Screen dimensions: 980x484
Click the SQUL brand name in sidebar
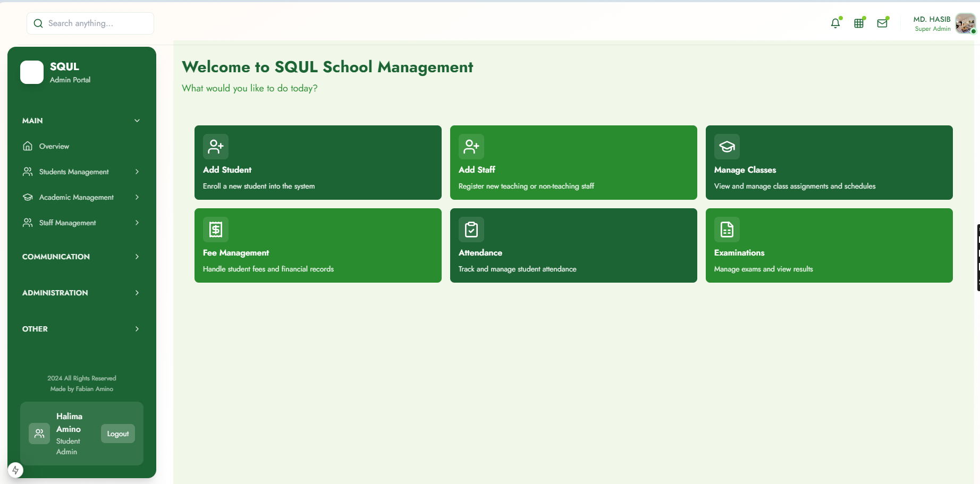pyautogui.click(x=64, y=66)
